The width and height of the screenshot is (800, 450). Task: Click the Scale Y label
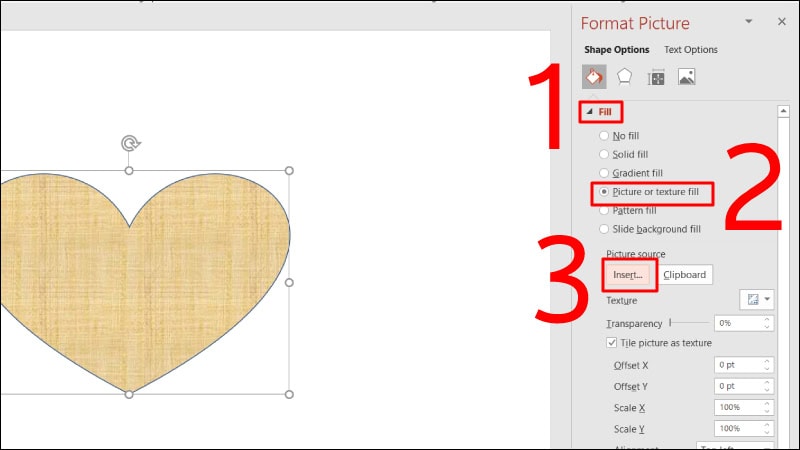629,429
